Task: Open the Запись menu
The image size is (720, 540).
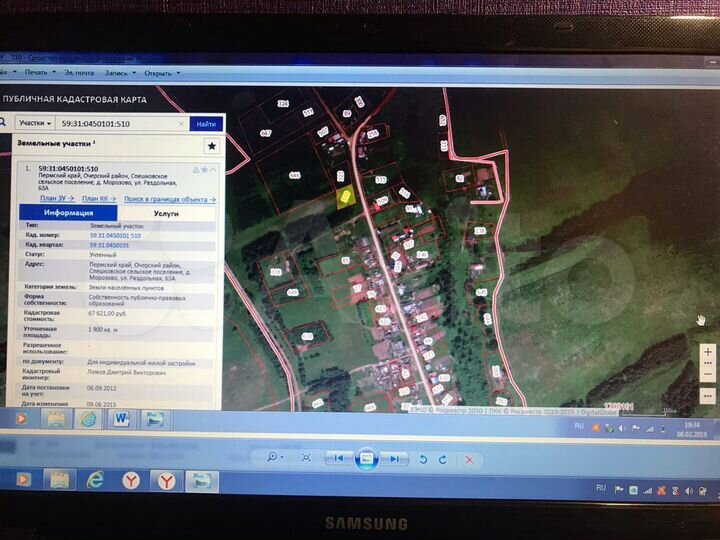Action: 119,73
